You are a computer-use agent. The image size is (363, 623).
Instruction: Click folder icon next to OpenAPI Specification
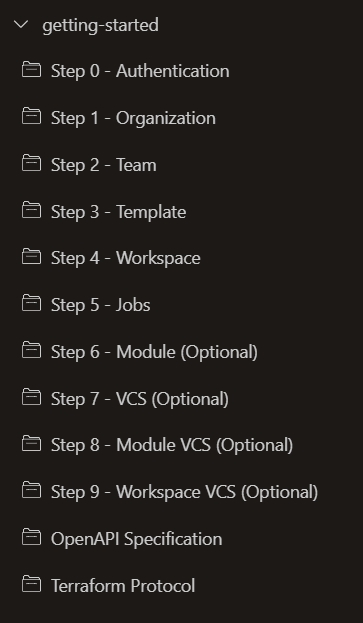pos(31,537)
